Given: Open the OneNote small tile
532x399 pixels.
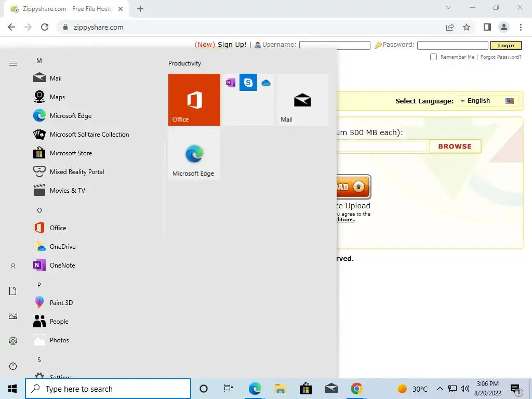Looking at the screenshot, I should pyautogui.click(x=231, y=83).
